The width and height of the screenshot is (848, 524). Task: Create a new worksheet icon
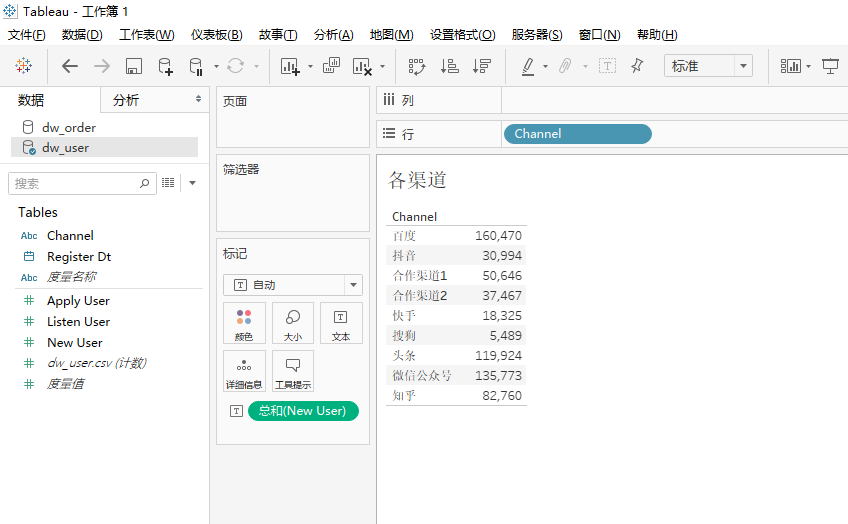click(290, 66)
